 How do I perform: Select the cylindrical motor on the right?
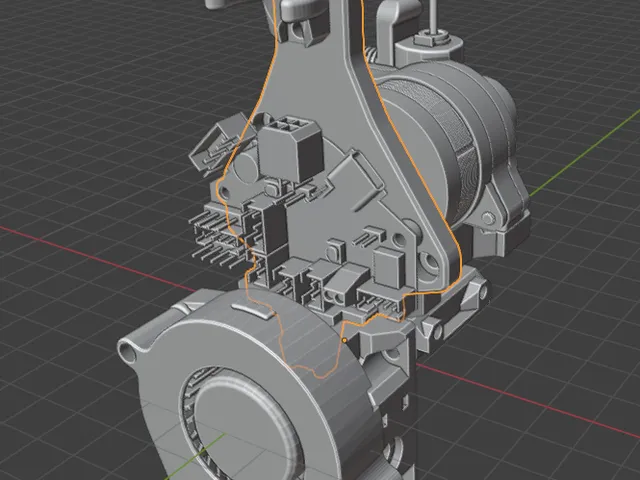click(443, 143)
